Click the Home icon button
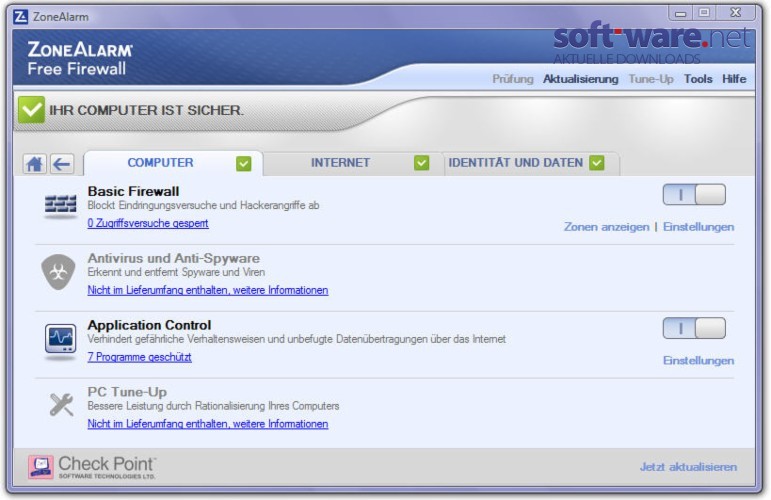This screenshot has width=771, height=500. click(x=34, y=164)
